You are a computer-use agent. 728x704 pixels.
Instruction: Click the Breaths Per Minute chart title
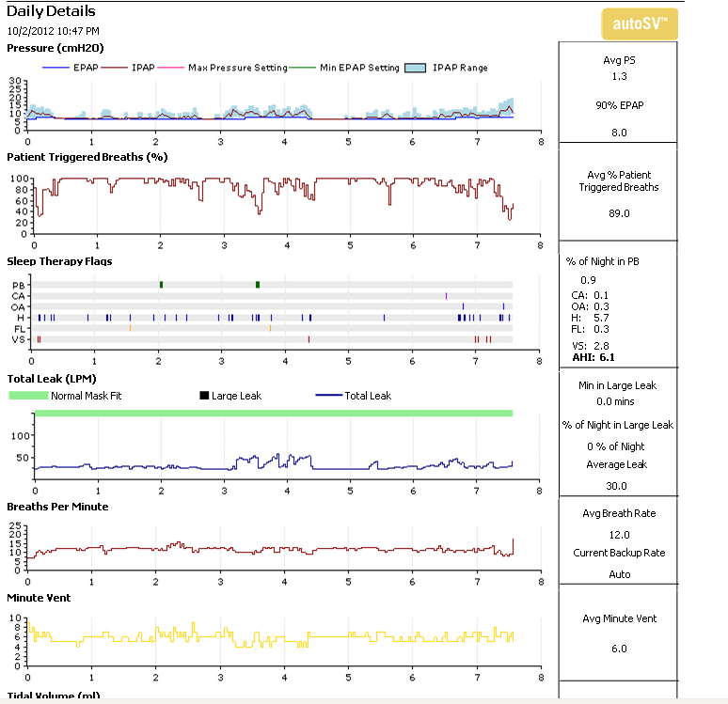(x=57, y=507)
